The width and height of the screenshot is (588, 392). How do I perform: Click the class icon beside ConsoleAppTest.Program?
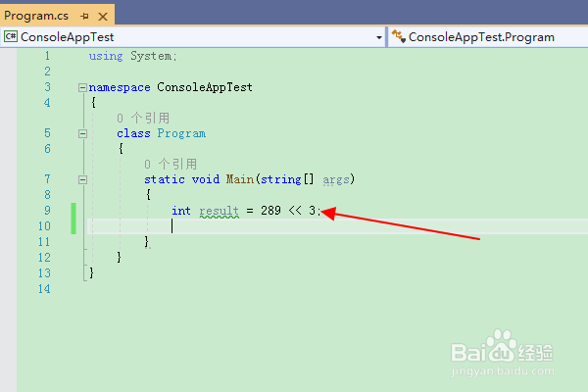(398, 36)
